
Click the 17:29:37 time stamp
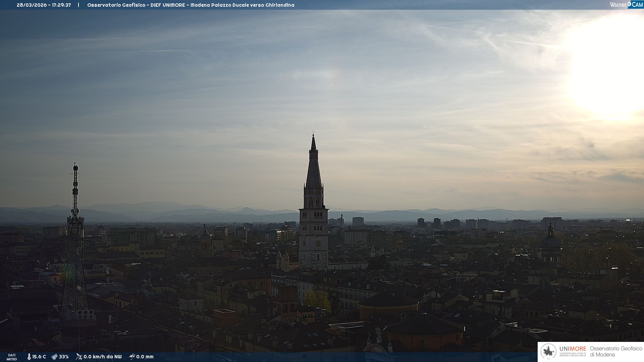click(x=61, y=5)
